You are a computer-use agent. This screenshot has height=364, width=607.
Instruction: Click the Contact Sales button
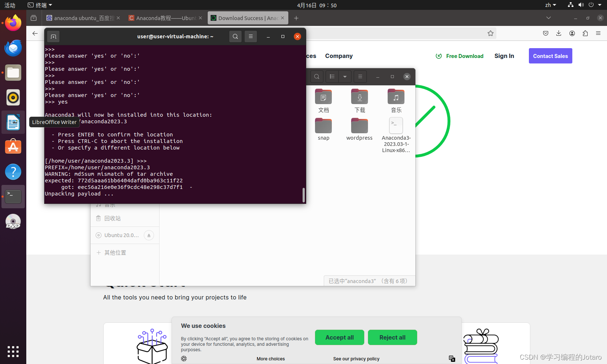click(550, 56)
